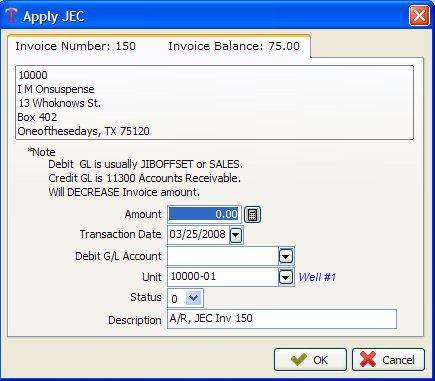Click the 'Box 402' address line
The height and width of the screenshot is (381, 435).
[37, 117]
